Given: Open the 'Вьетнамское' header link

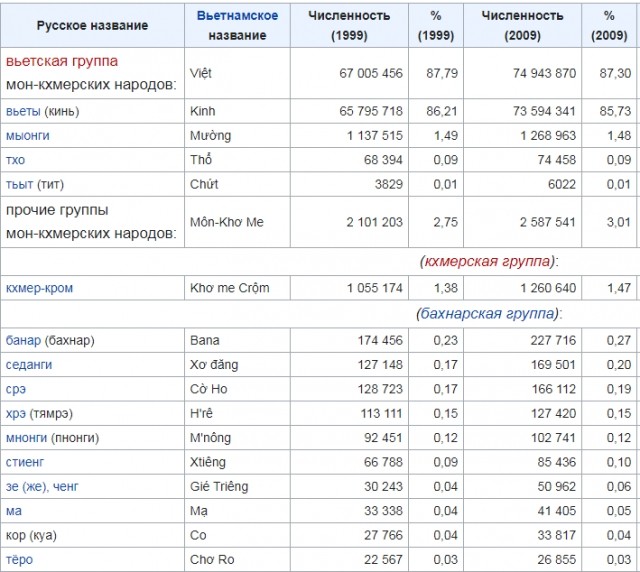Looking at the screenshot, I should click(237, 16).
